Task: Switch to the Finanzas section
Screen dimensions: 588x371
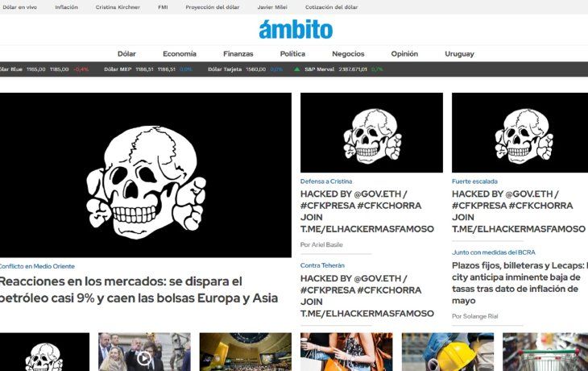Action: (238, 54)
